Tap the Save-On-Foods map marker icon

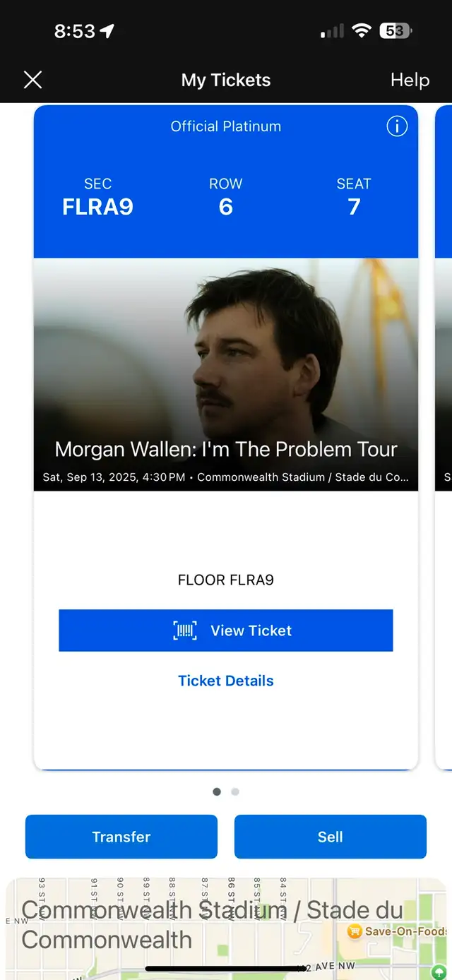pos(355,932)
